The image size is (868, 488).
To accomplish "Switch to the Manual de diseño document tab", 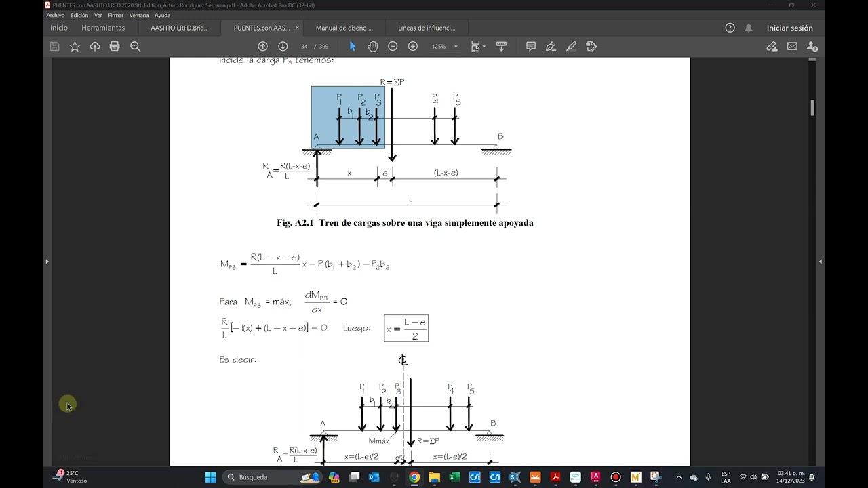I will (344, 28).
